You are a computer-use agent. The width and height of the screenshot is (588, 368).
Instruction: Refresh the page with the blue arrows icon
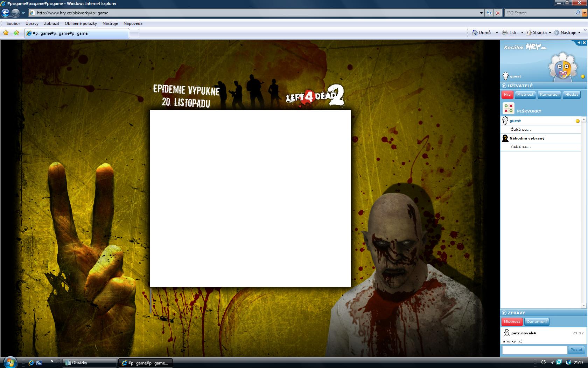(x=489, y=13)
